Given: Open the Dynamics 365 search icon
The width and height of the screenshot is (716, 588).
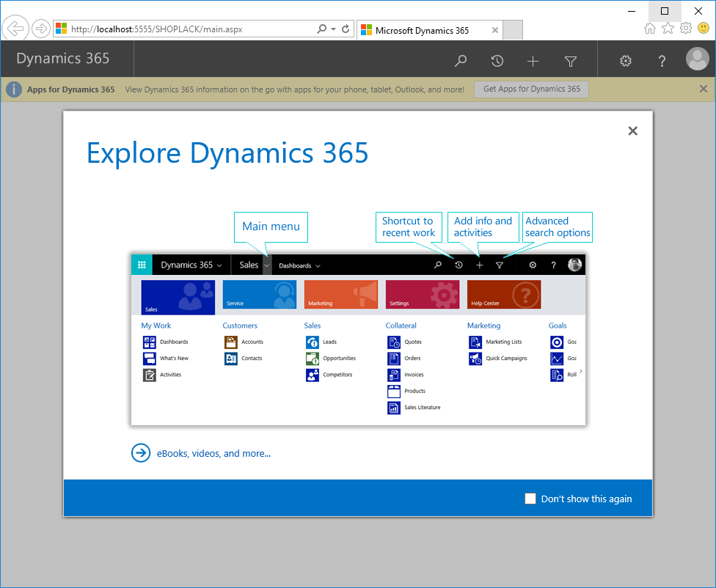Looking at the screenshot, I should (x=461, y=60).
